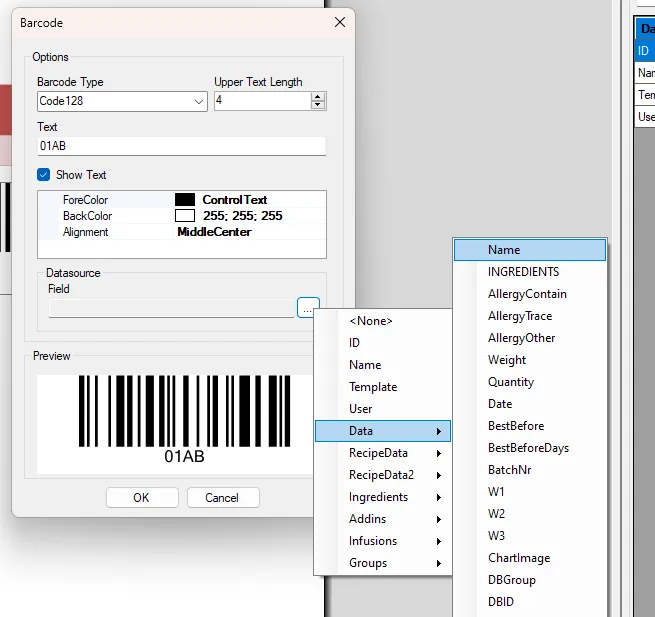
Task: Select ChartImage field
Action: pyautogui.click(x=530, y=558)
